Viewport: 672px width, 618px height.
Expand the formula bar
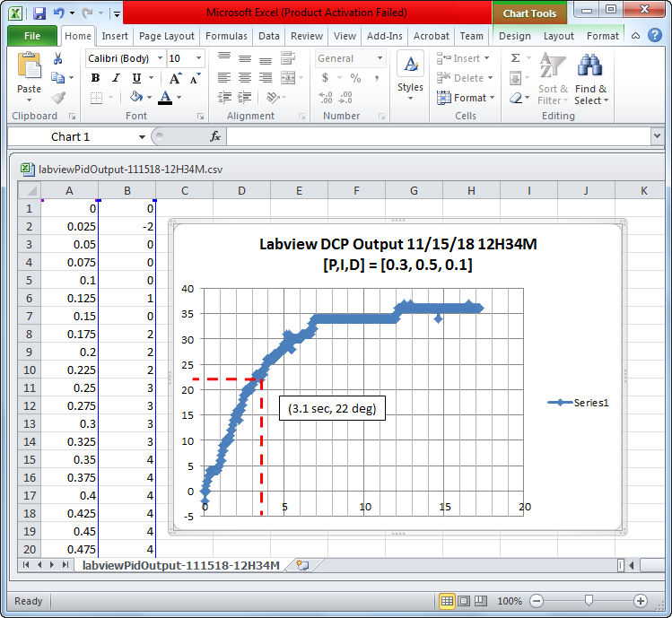(x=657, y=136)
